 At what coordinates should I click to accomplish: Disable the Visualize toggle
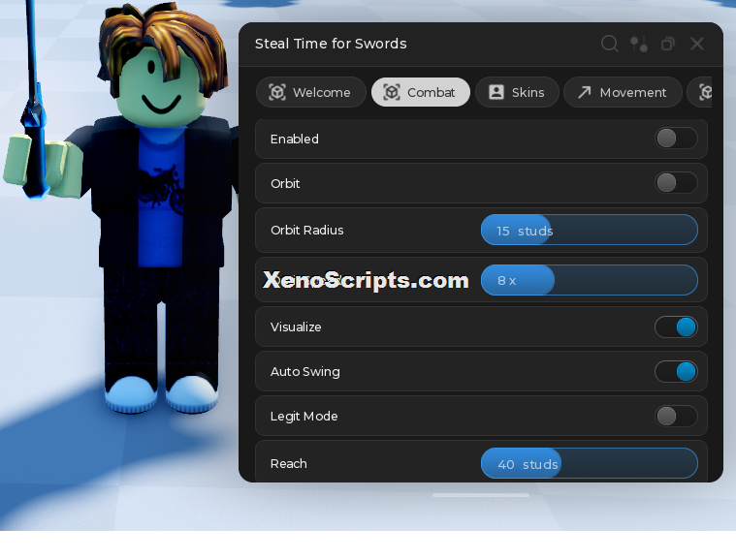(x=676, y=327)
